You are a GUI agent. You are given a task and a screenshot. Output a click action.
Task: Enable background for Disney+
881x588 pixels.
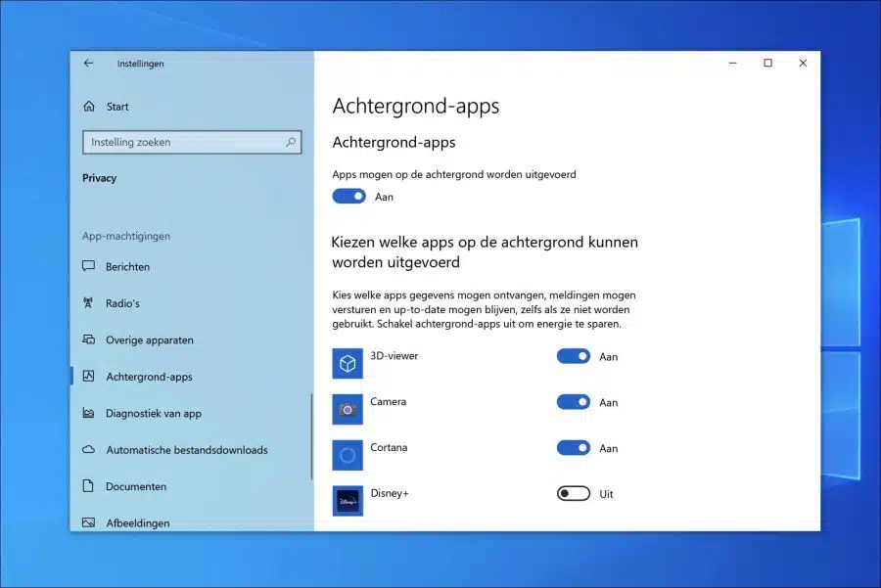(x=573, y=494)
